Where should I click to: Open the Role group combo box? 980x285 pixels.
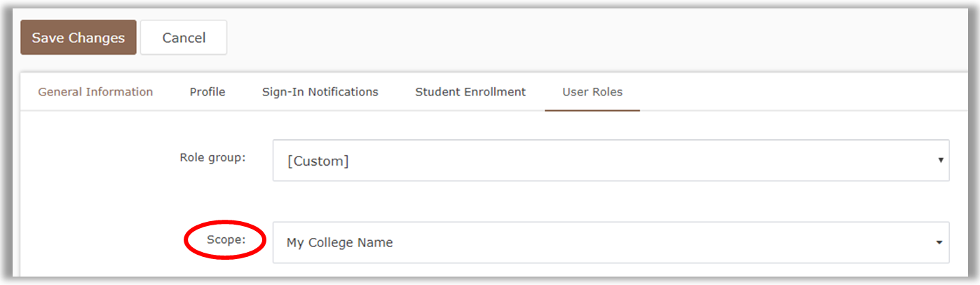(610, 160)
